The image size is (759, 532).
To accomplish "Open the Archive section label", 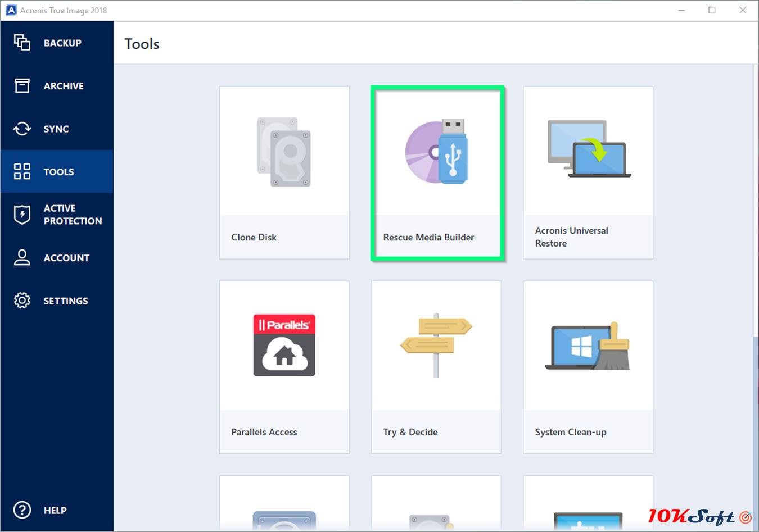I will (64, 86).
